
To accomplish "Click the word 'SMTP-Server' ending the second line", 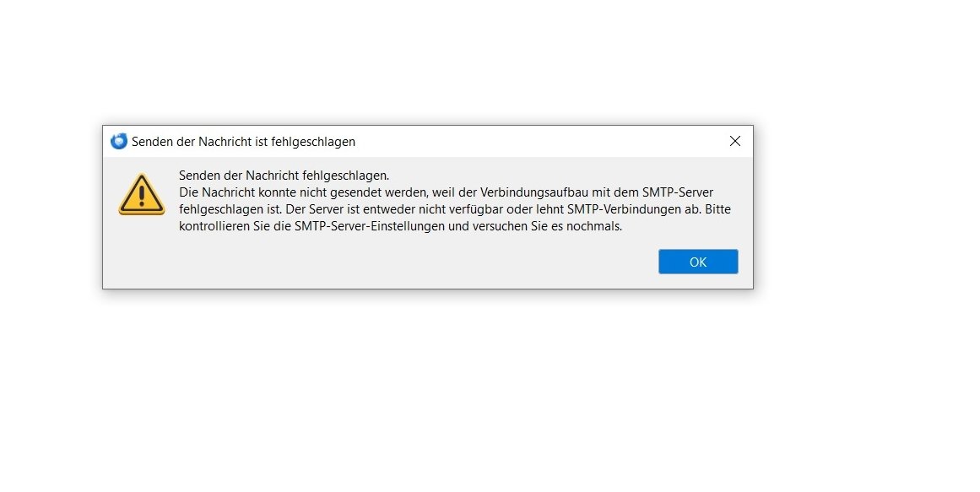I will pyautogui.click(x=678, y=192).
